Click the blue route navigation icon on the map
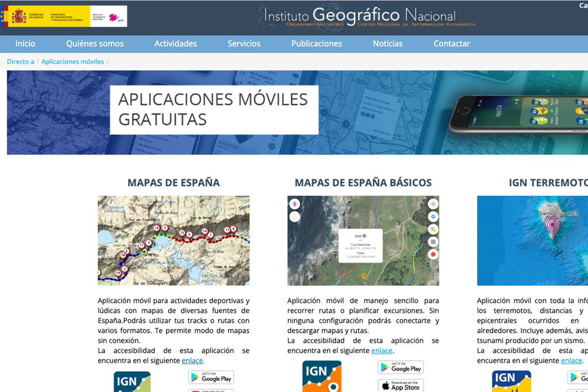Image resolution: width=588 pixels, height=392 pixels. tap(433, 216)
